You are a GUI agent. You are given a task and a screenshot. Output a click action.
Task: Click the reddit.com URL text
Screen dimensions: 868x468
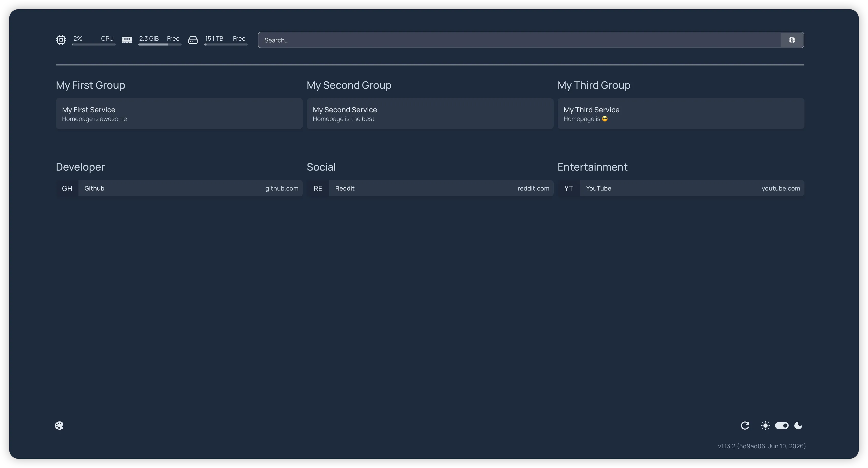coord(533,188)
